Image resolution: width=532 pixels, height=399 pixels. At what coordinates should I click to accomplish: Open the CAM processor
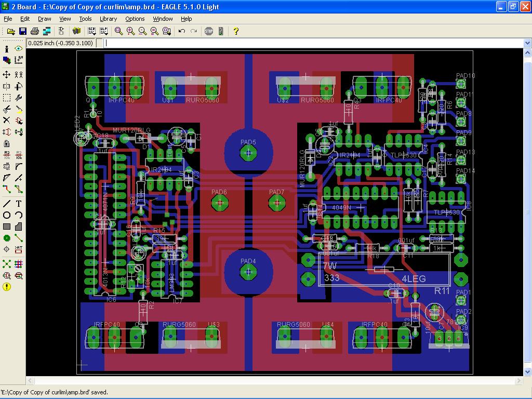click(47, 32)
